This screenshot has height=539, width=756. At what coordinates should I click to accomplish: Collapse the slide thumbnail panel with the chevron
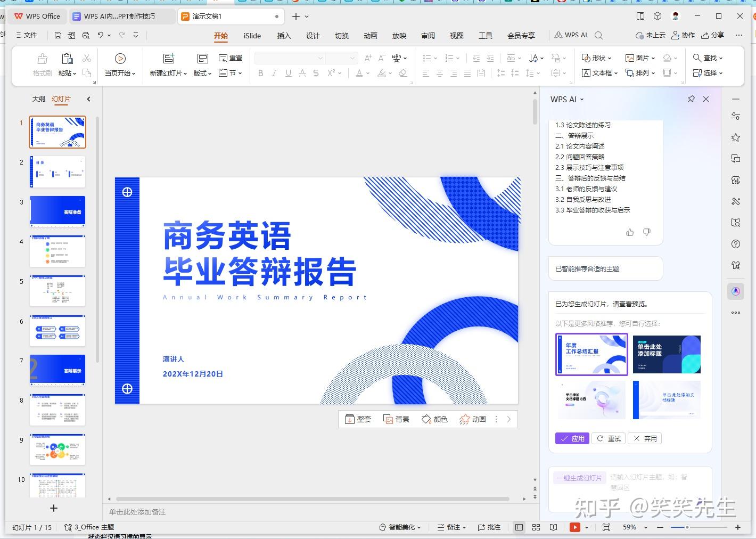point(88,99)
